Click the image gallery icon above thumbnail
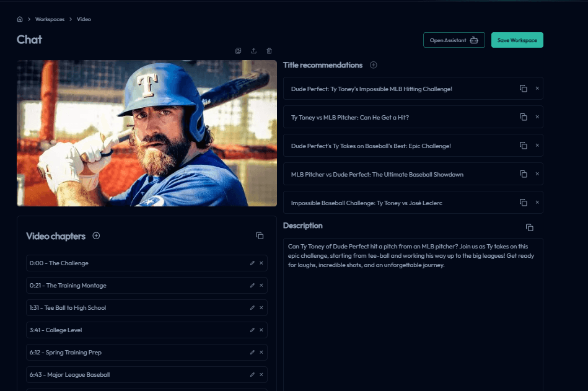 tap(238, 51)
